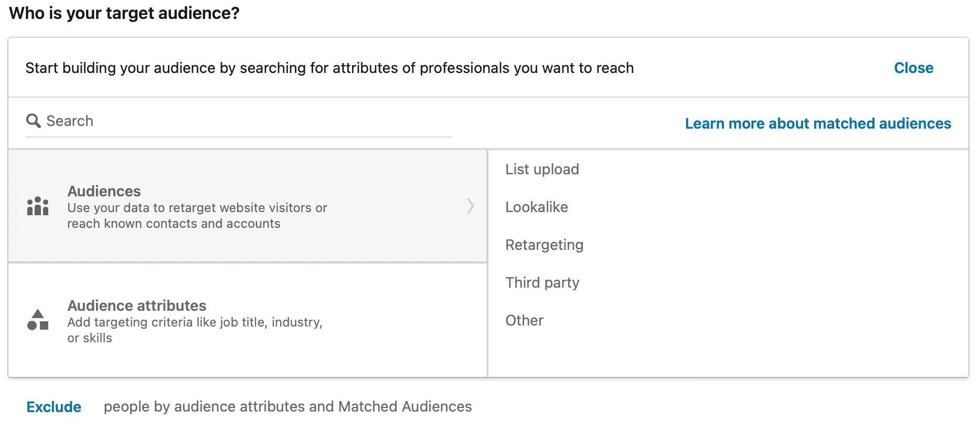This screenshot has height=421, width=980.
Task: Focus the Search attributes input field
Action: tap(239, 121)
